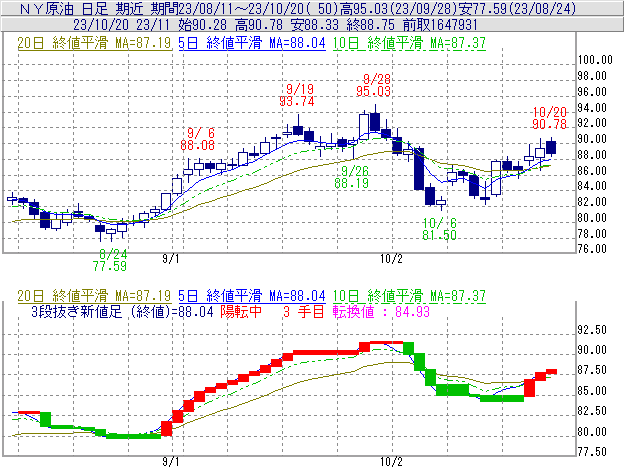Click the 76.00 axis label on upper chart
The width and height of the screenshot is (624, 475).
click(x=592, y=249)
